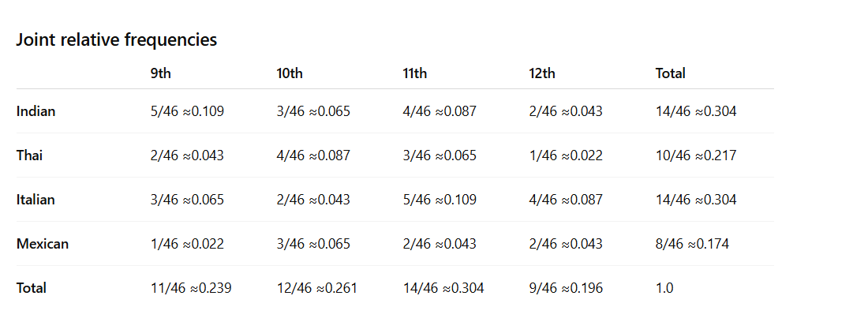Image resolution: width=868 pixels, height=322 pixels.
Task: Click the 'Joint relative frequencies' heading
Action: [116, 39]
